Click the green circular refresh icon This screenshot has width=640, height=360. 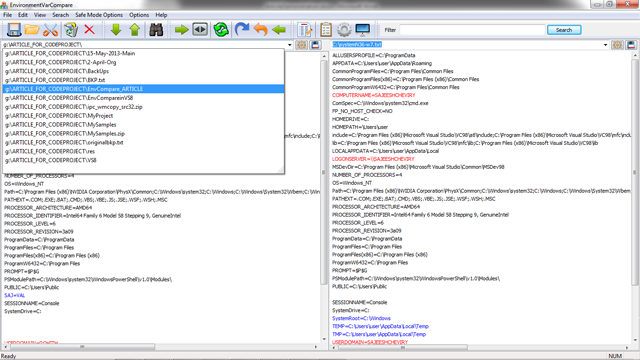point(221,30)
